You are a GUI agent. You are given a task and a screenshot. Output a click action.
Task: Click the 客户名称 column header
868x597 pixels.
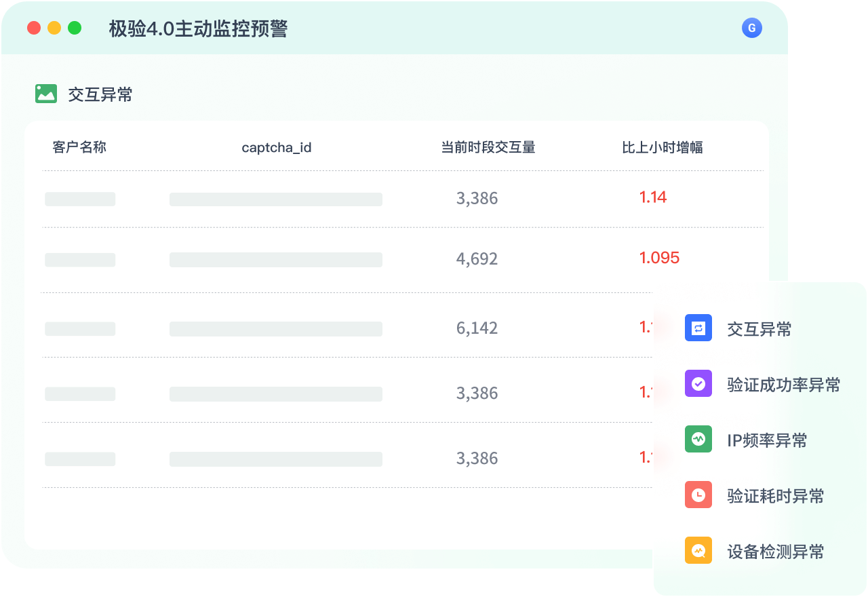tap(79, 147)
